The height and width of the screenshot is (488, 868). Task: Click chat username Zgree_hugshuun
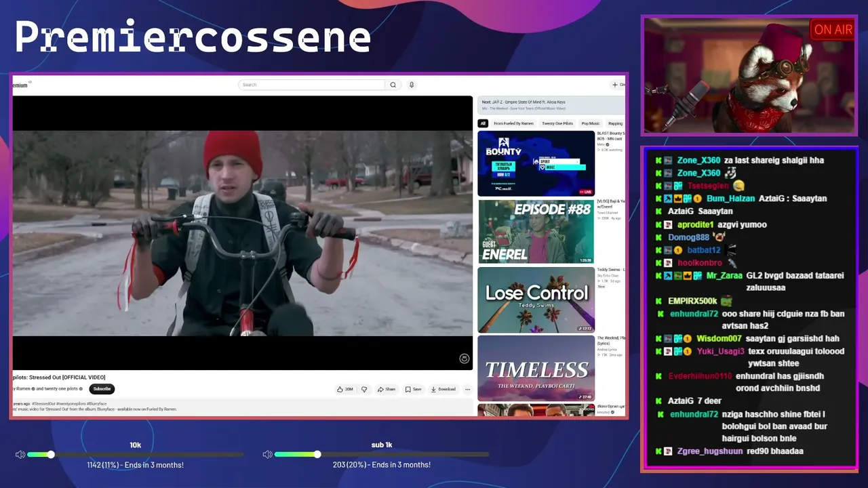tap(710, 451)
